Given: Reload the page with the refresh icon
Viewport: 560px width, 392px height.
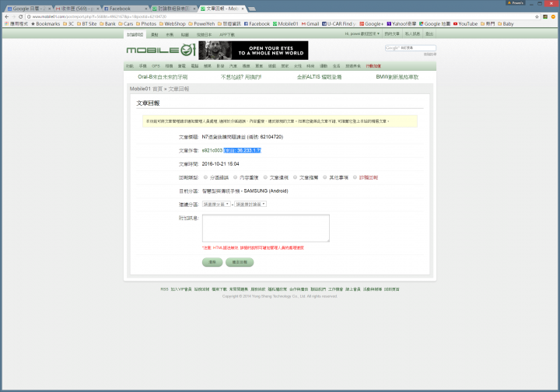Looking at the screenshot, I should [x=21, y=17].
